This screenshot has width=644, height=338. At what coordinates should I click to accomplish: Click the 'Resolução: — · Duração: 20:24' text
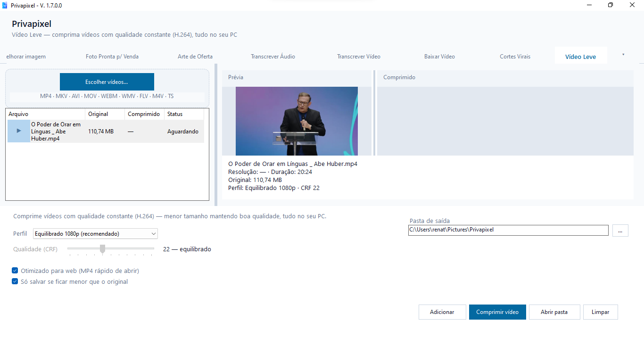tap(270, 172)
